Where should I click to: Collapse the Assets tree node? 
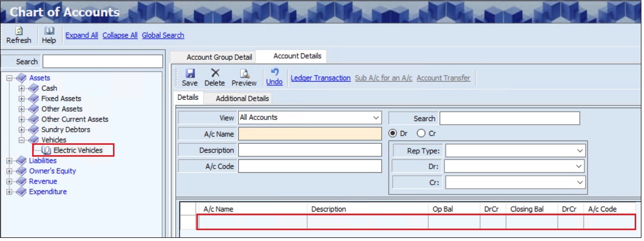click(x=9, y=78)
